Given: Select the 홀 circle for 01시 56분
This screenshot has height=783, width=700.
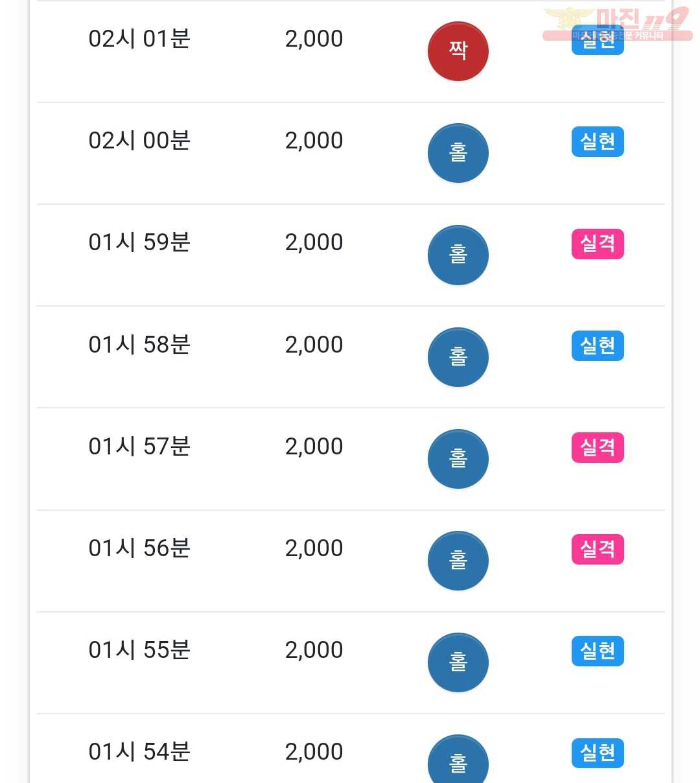Looking at the screenshot, I should point(458,561).
